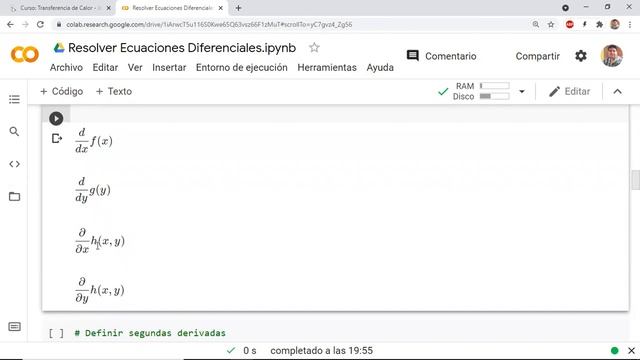Click the site lock icon in address bar
The width and height of the screenshot is (640, 360).
59,24
